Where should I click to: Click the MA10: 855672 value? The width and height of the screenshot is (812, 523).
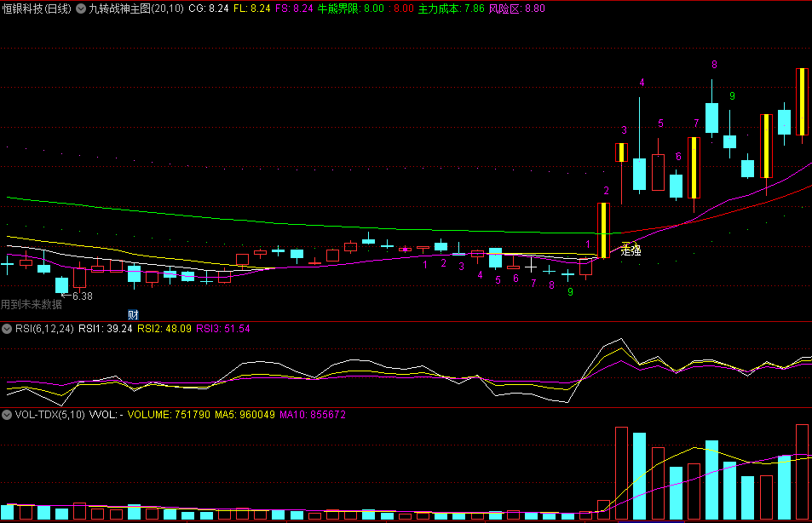[x=313, y=415]
